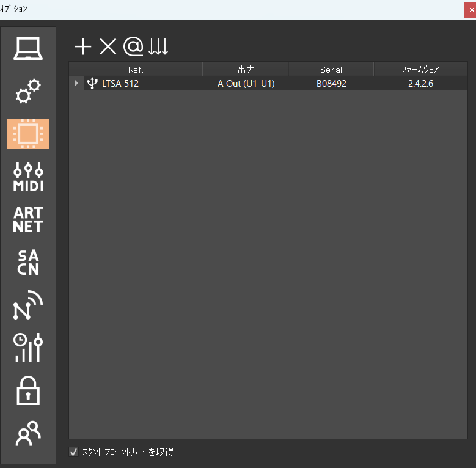The height and width of the screenshot is (468, 476).
Task: Click the three down arrows toolbar icon
Action: [x=158, y=46]
